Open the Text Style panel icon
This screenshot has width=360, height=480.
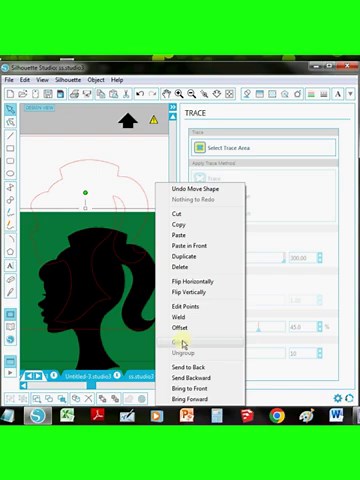click(338, 94)
